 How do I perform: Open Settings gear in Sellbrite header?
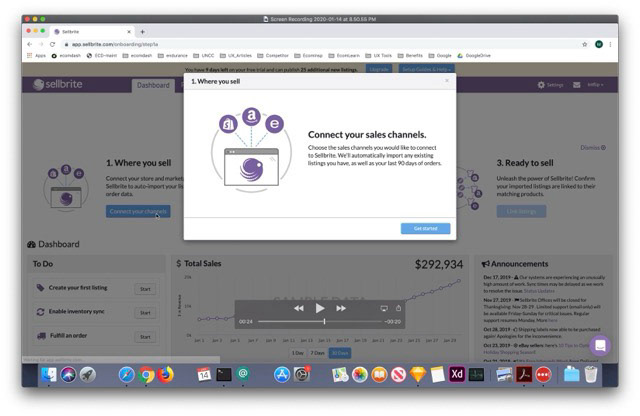(550, 85)
